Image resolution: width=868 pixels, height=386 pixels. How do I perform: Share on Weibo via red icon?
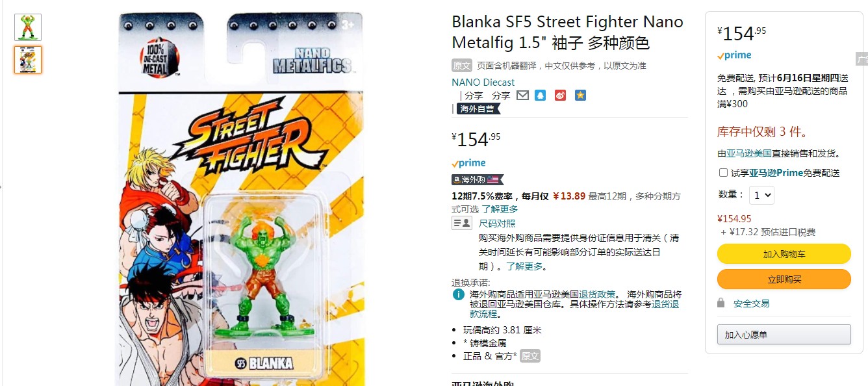(x=561, y=96)
